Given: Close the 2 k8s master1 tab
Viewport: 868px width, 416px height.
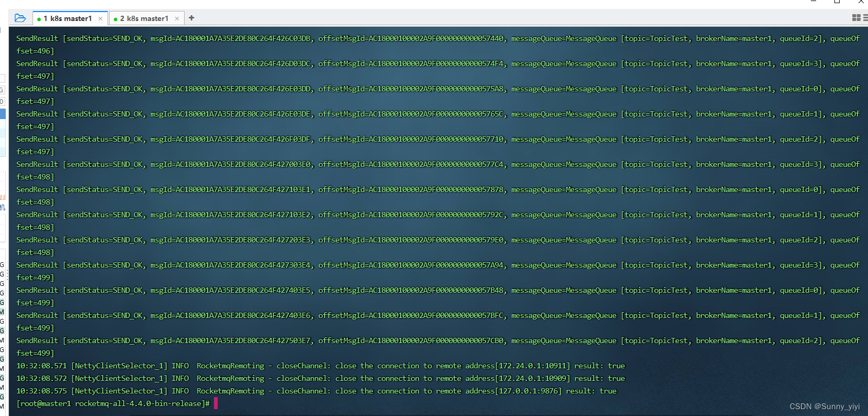Looking at the screenshot, I should tap(177, 18).
